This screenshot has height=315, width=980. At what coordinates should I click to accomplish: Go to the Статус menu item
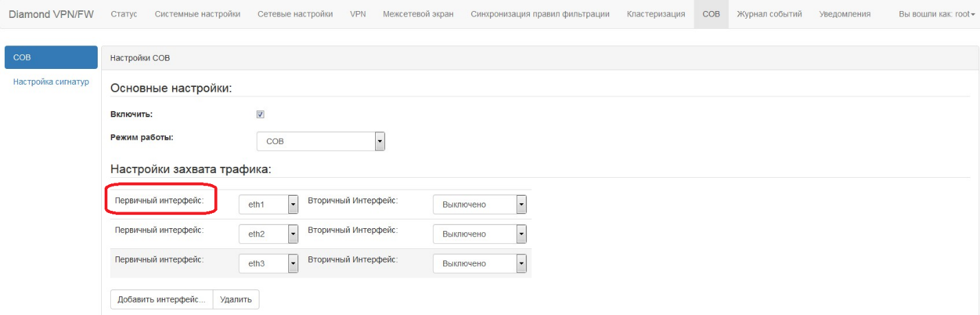123,14
